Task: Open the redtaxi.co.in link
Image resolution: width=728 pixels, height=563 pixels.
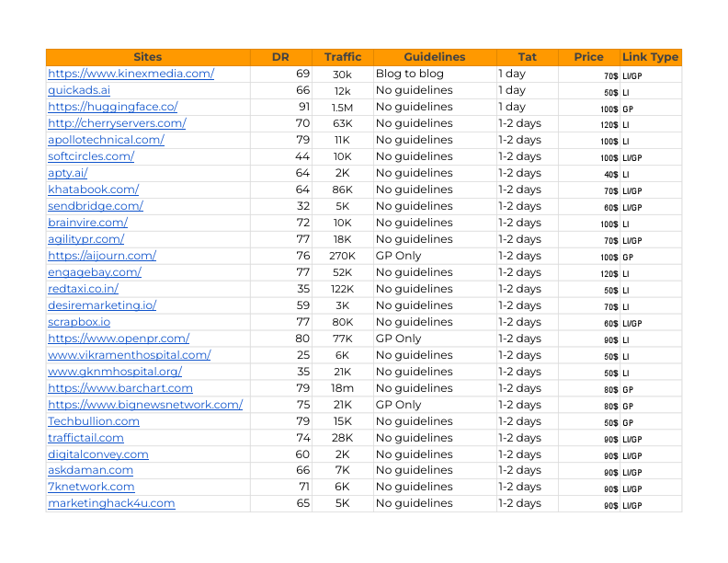Action: click(83, 289)
